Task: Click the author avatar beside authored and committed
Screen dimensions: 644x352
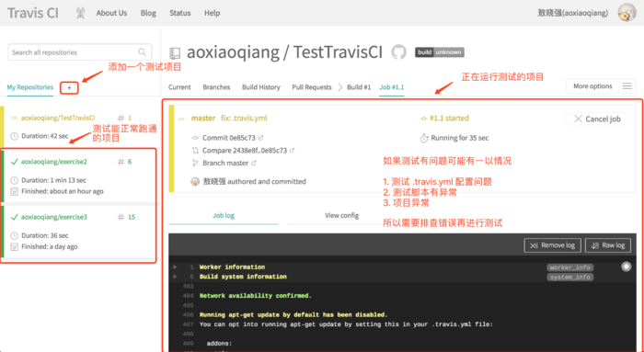Action: point(195,181)
